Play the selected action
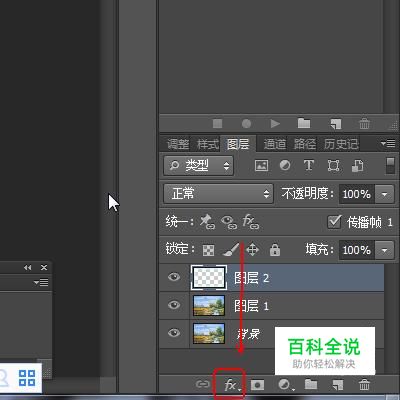The width and height of the screenshot is (400, 400). 275,124
